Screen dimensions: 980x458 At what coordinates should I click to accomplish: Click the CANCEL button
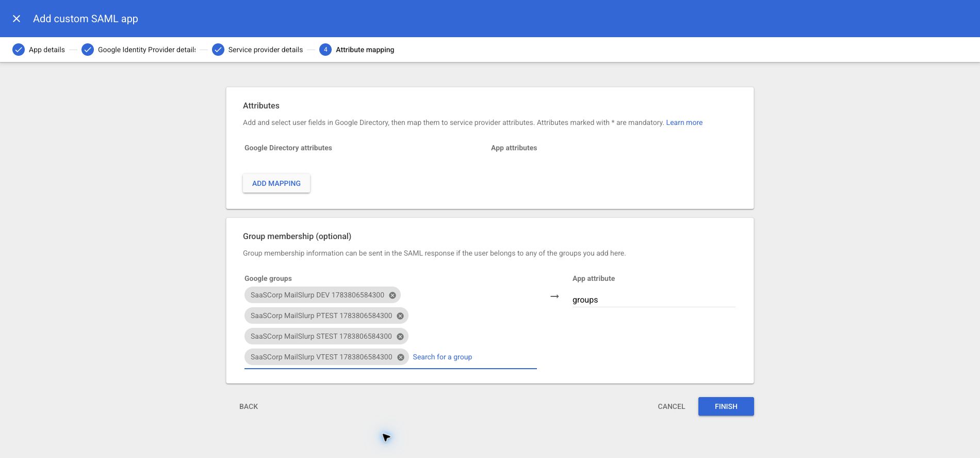(672, 406)
